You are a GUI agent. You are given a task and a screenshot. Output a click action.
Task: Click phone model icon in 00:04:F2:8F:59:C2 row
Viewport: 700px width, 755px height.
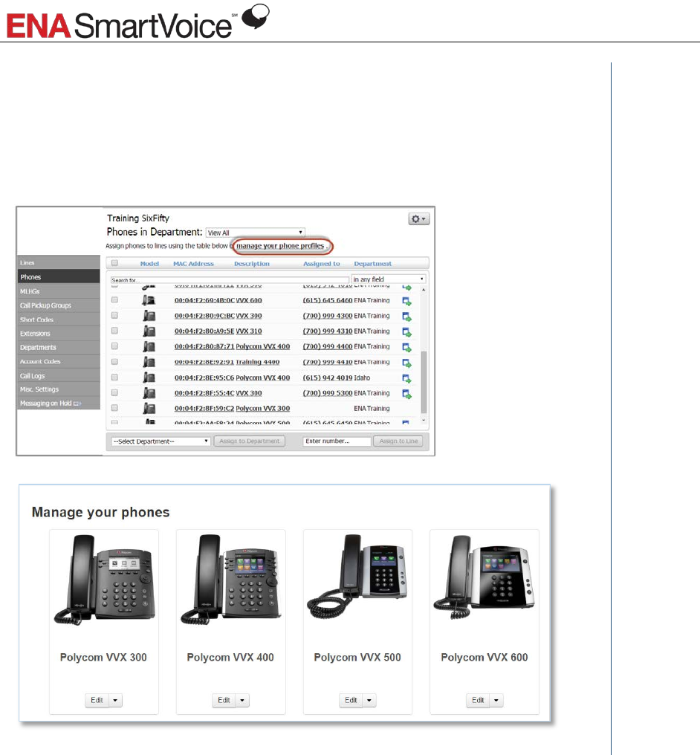tap(149, 408)
